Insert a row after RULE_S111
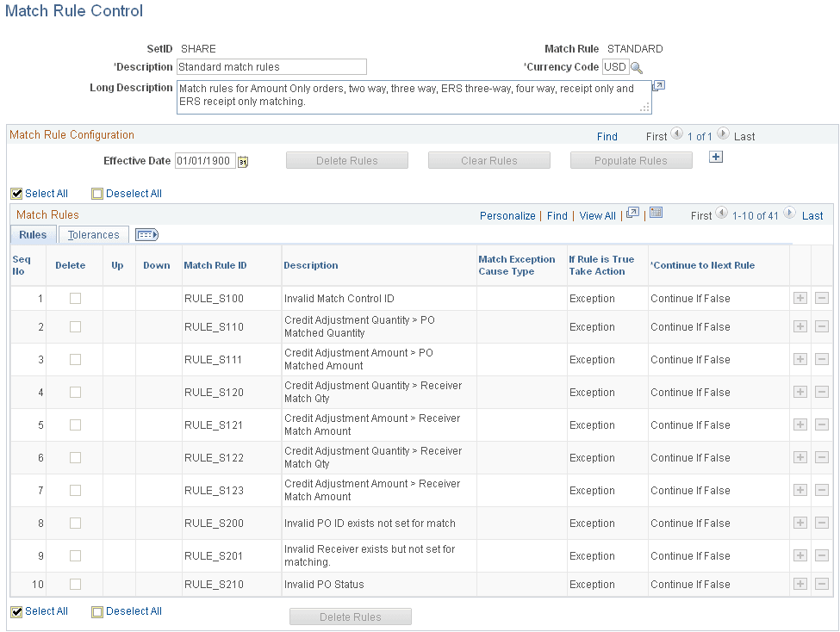Image resolution: width=840 pixels, height=632 pixels. pyautogui.click(x=800, y=359)
